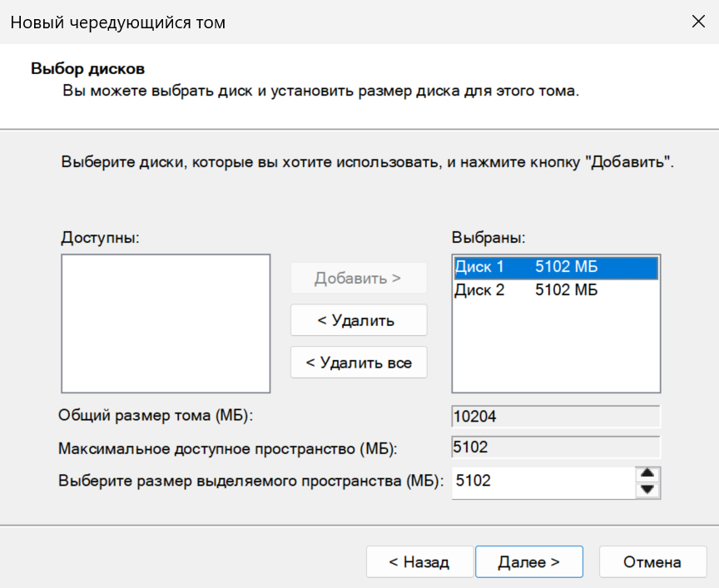Select Диск 1 in the Выбраны list
The width and height of the screenshot is (719, 588).
524,268
